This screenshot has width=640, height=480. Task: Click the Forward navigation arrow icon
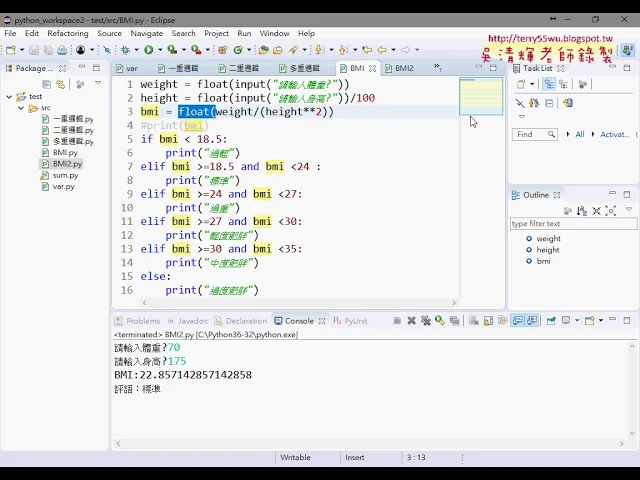(405, 50)
